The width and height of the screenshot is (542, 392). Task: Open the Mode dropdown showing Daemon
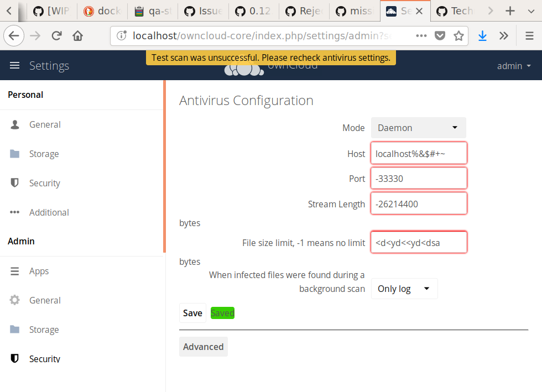coord(418,128)
